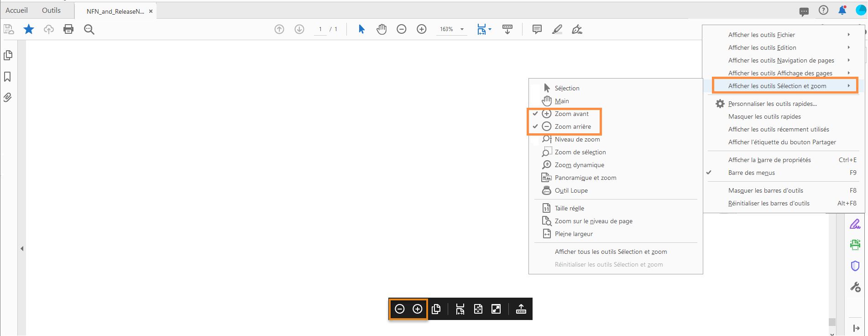The width and height of the screenshot is (868, 336).
Task: Open the 163% zoom level dropdown
Action: coord(462,29)
